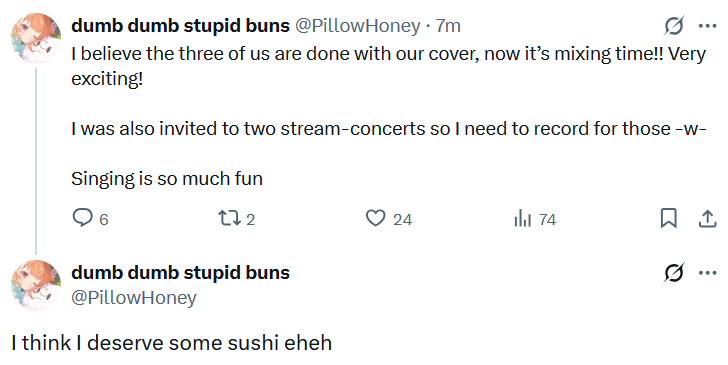The height and width of the screenshot is (365, 728).
Task: Click the reply count number 6
Action: [104, 220]
